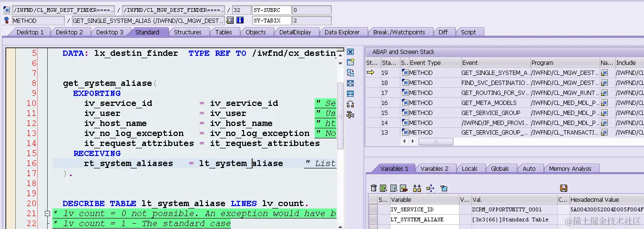Viewport: 644px width, 229px height.
Task: Click the empty variable name cell below LT_SYSTEM_ALIASE
Action: 424,227
